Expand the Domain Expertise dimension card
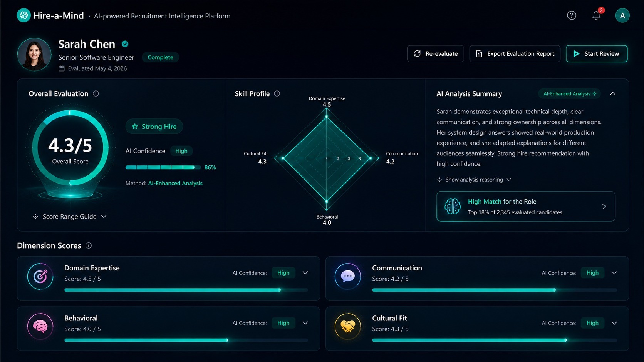The image size is (644, 362). 305,273
